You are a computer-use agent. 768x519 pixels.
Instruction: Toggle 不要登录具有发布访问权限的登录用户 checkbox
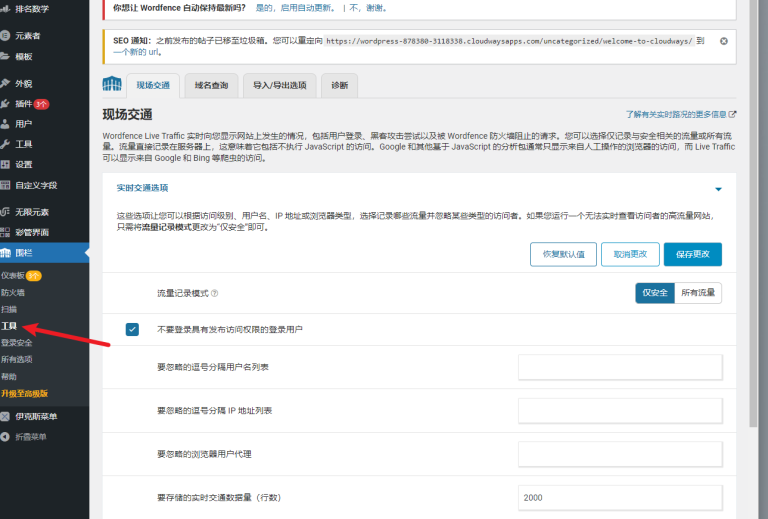[x=132, y=330]
